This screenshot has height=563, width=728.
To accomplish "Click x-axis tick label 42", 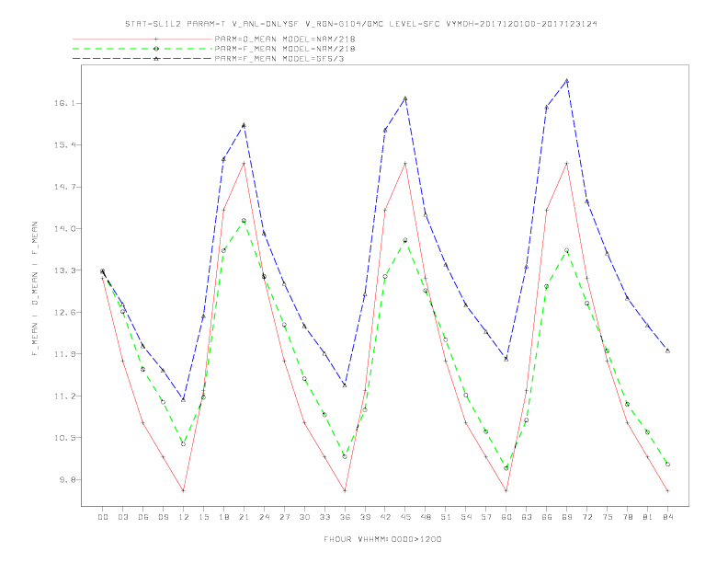I will [x=385, y=517].
